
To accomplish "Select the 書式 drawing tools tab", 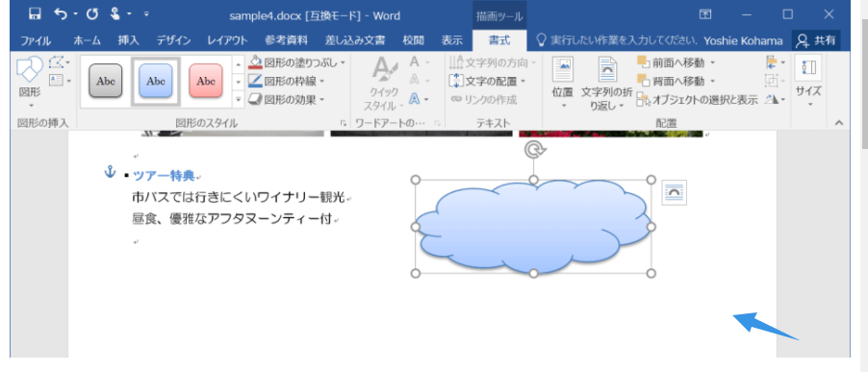I will [x=498, y=40].
